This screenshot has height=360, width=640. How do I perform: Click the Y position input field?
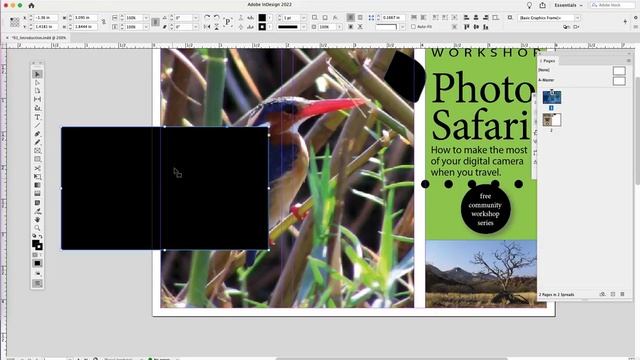[45, 27]
